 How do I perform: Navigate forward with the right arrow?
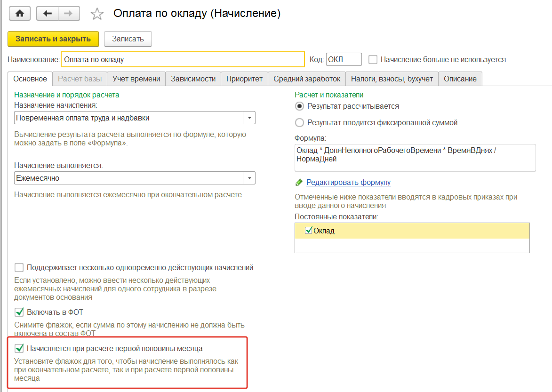click(69, 14)
